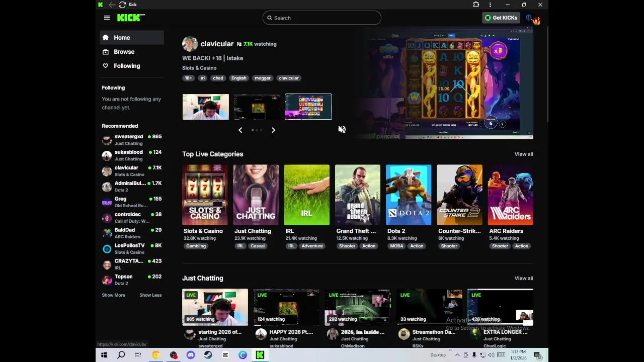Open clavicular in Recommended list
Image resolution: width=644 pixels, height=362 pixels.
[132, 171]
